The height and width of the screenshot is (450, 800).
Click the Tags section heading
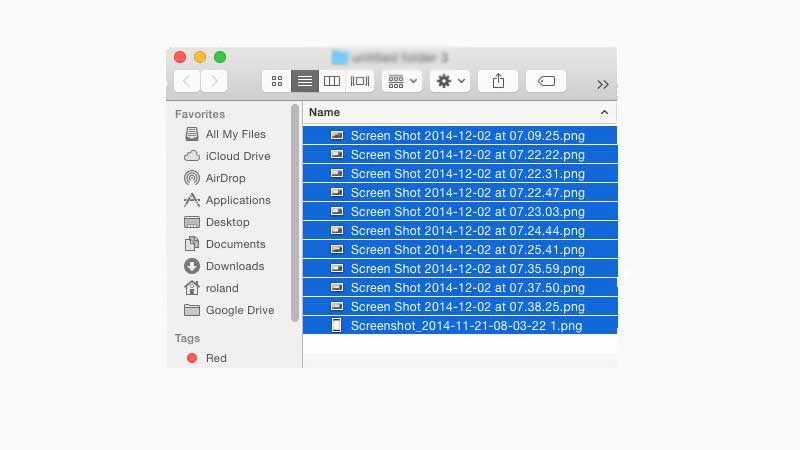(x=187, y=338)
